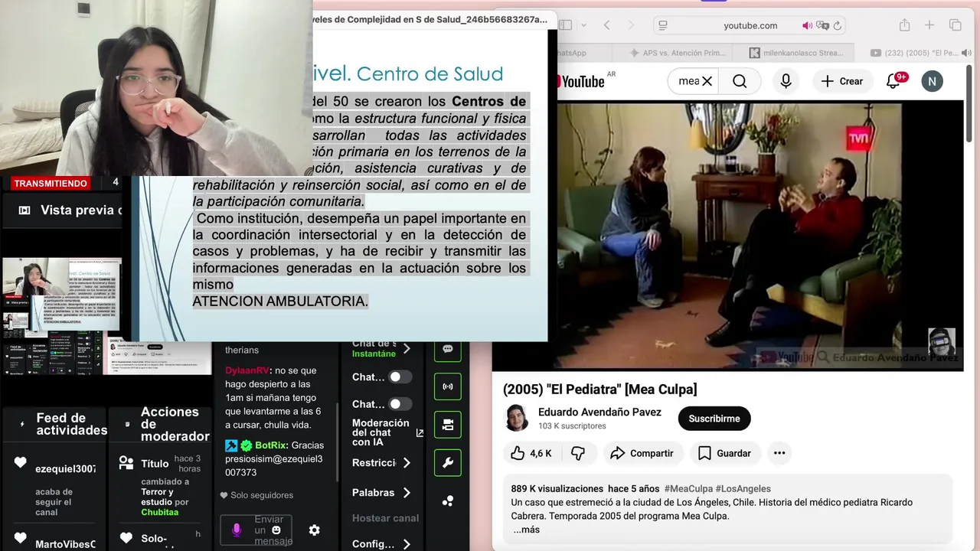Click the Chubitaa moderator name
Viewport: 980px width, 551px height.
tap(159, 512)
